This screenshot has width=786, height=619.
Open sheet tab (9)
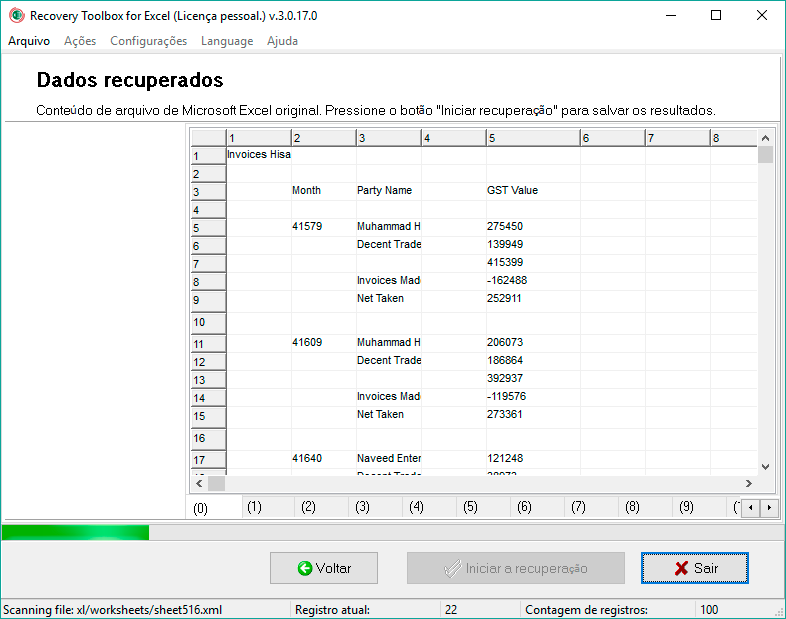[x=686, y=507]
